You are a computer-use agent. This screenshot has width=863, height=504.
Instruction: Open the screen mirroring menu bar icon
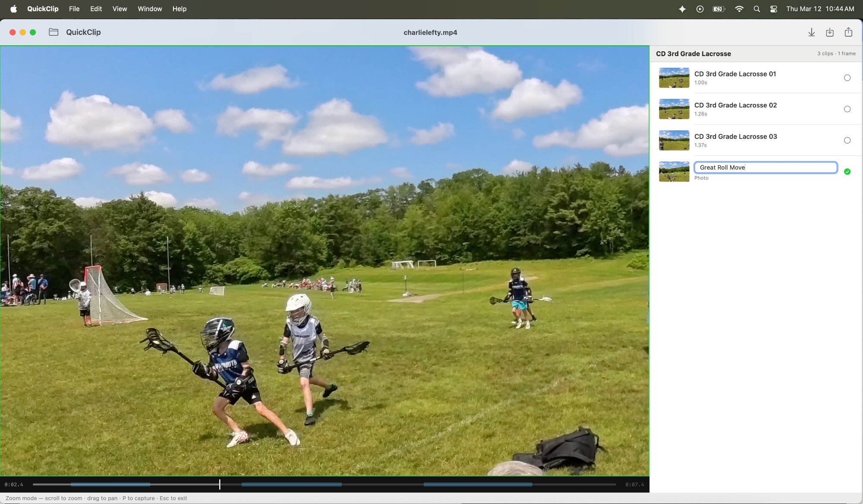point(700,9)
